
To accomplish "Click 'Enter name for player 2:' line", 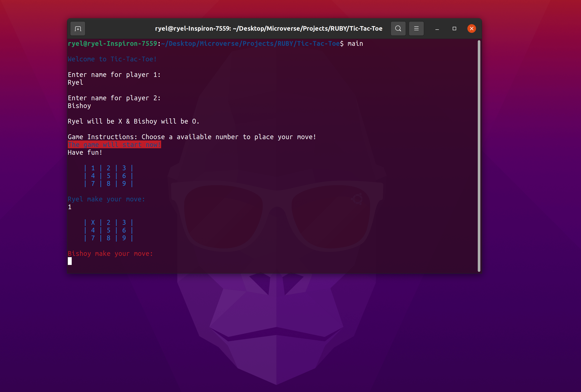I will pyautogui.click(x=114, y=98).
